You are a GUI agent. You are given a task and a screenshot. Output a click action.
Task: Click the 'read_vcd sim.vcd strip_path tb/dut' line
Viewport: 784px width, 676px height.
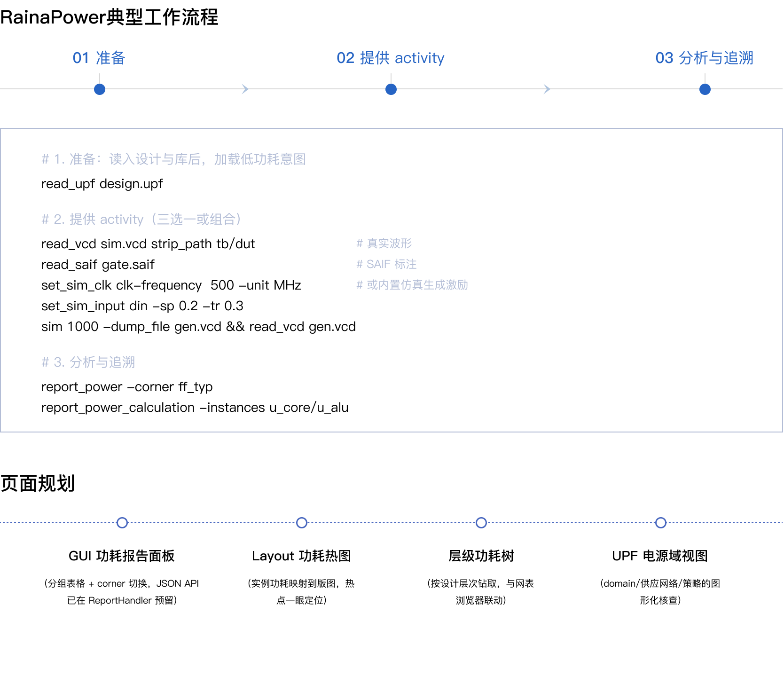(x=148, y=244)
